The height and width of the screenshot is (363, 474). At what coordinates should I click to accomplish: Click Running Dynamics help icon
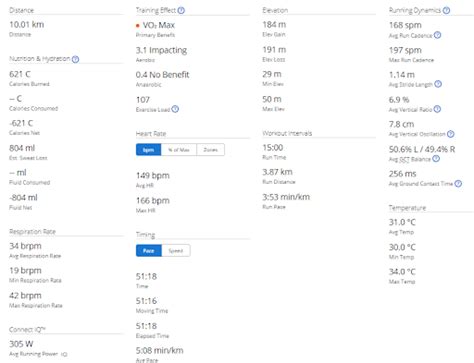coord(446,11)
